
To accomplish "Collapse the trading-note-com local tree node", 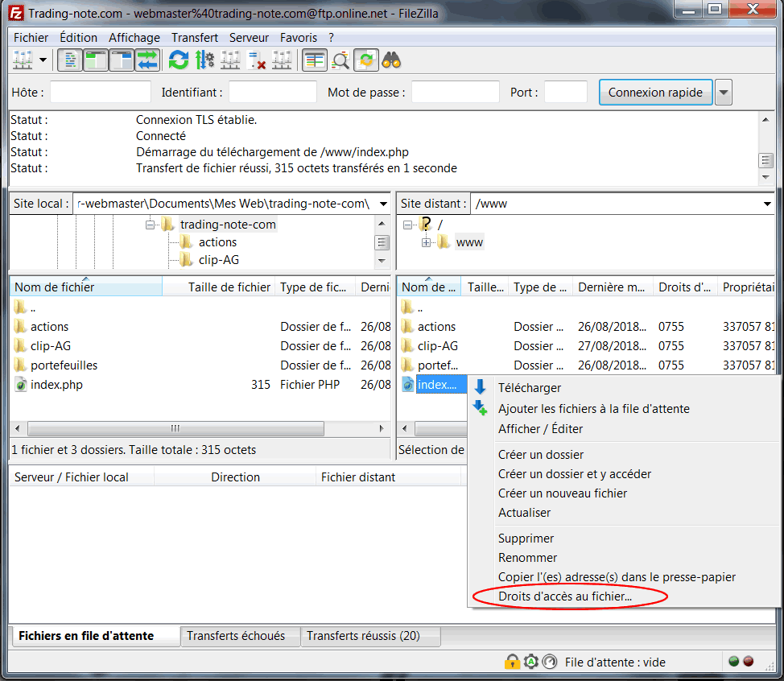I will click(x=150, y=225).
